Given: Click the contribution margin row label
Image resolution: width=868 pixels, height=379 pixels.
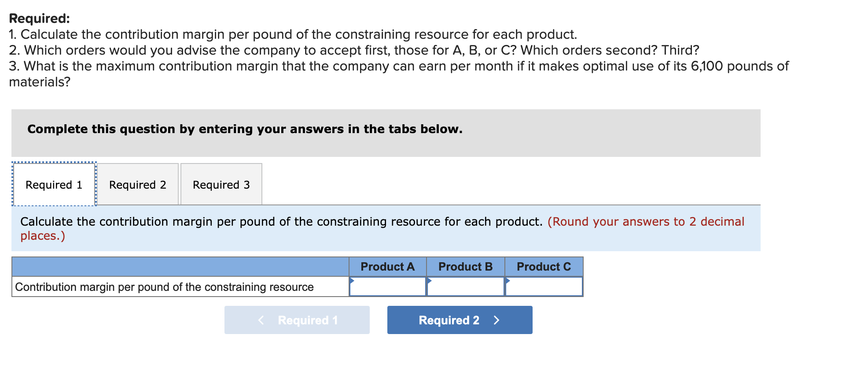Looking at the screenshot, I should pos(164,286).
